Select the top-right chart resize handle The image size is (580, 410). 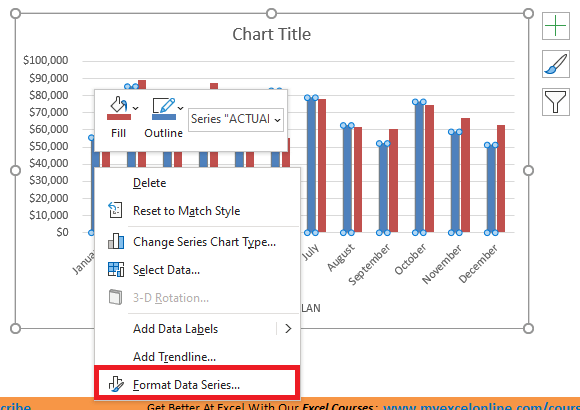(x=528, y=13)
